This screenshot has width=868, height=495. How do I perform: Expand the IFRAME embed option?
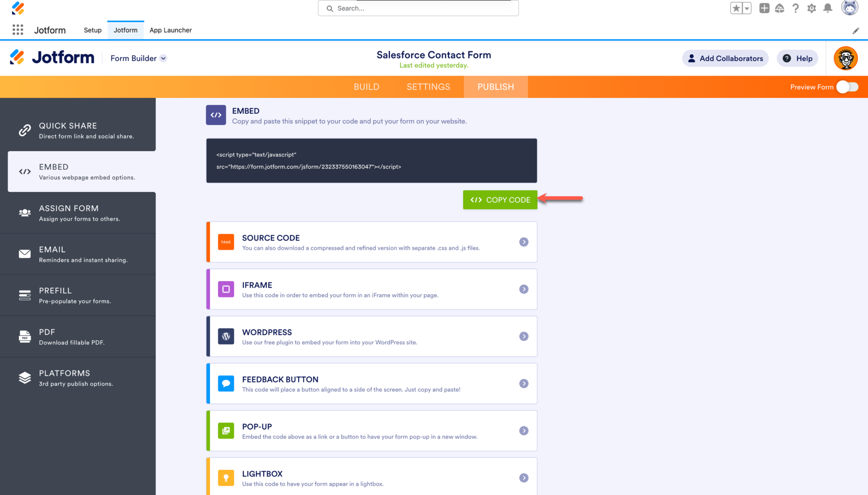(x=524, y=289)
